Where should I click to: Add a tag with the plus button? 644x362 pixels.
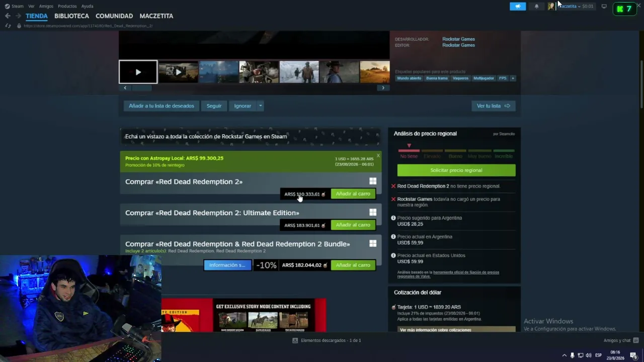pos(513,78)
